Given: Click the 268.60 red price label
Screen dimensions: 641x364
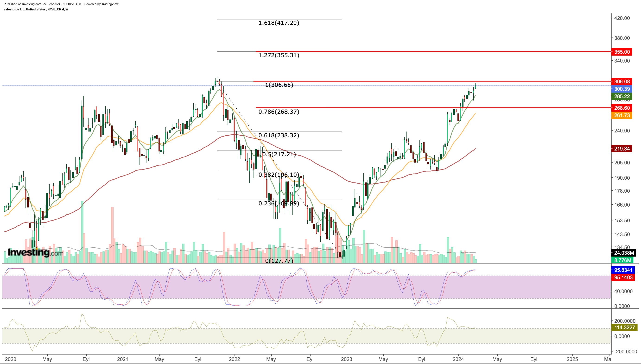Looking at the screenshot, I should (622, 108).
